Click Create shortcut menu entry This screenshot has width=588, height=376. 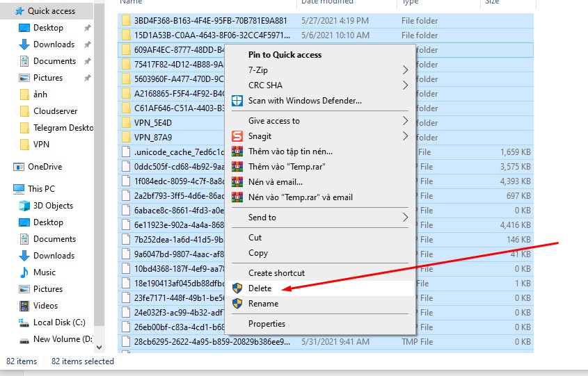[276, 273]
